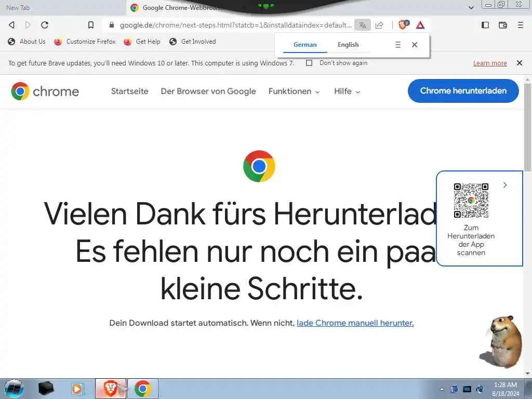Open the Brave main hamburger menu
Viewport: 532px width, 399px height.
point(520,25)
